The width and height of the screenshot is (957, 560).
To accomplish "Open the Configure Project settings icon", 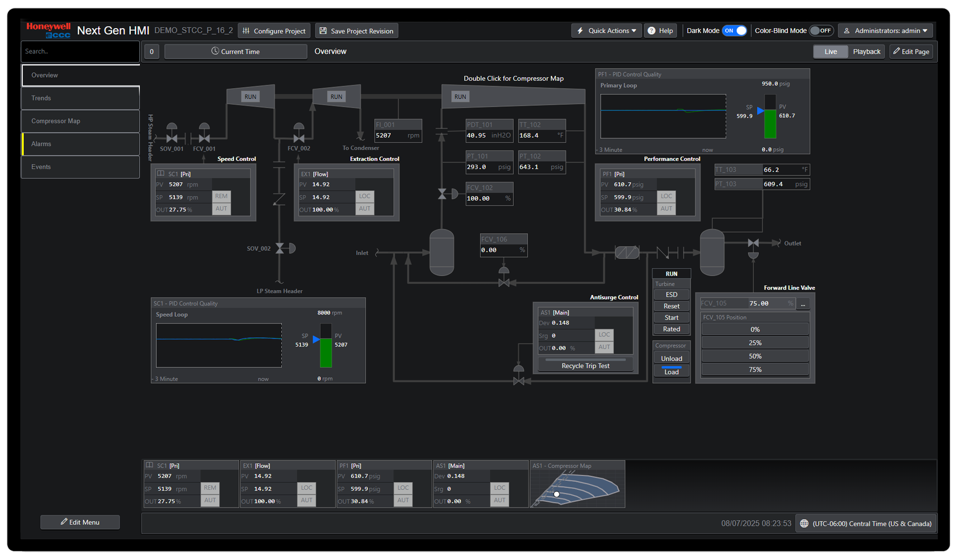I will tap(246, 30).
